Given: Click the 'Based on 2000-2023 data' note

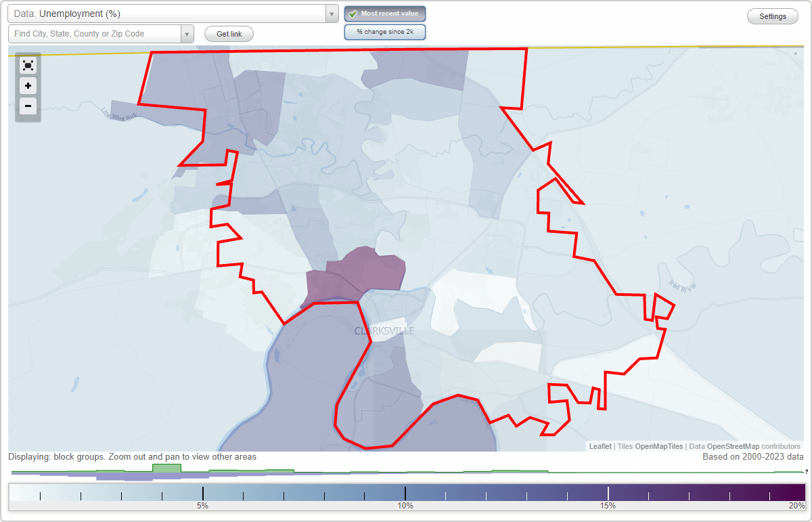Looking at the screenshot, I should tap(753, 457).
